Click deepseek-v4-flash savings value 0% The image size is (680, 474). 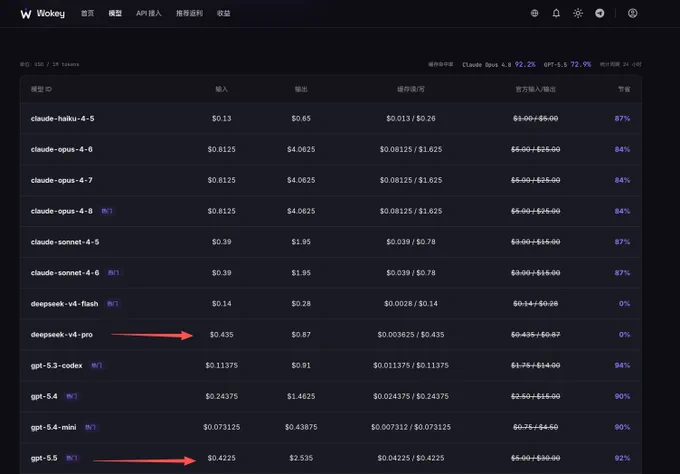(x=624, y=304)
